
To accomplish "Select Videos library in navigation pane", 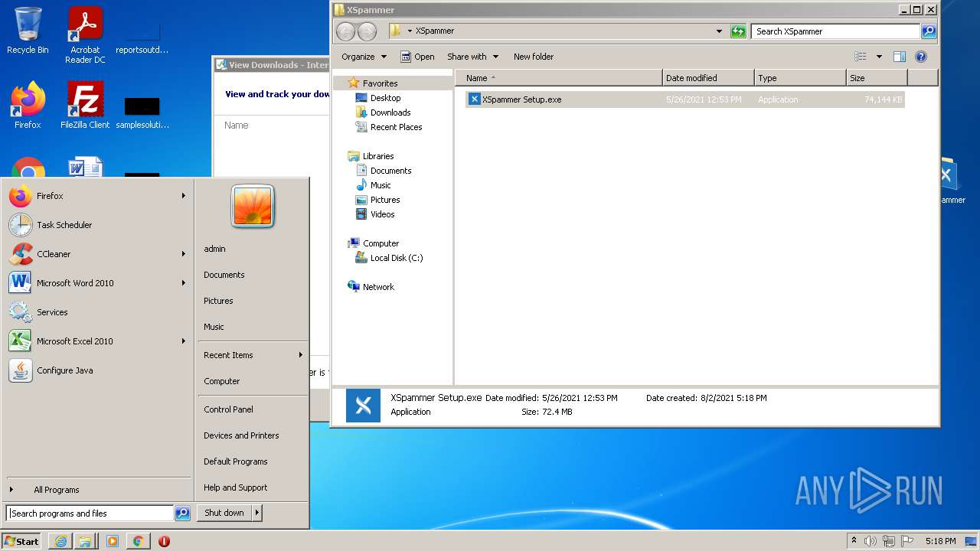I will point(382,214).
